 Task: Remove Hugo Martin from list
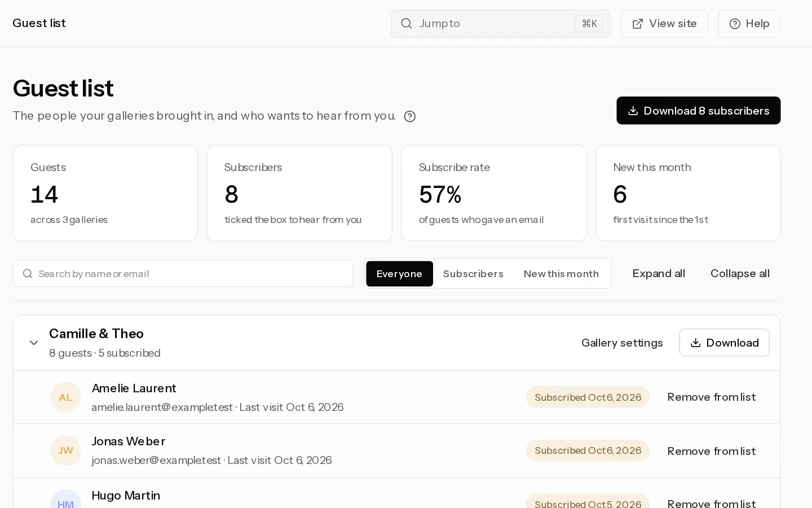(x=712, y=503)
